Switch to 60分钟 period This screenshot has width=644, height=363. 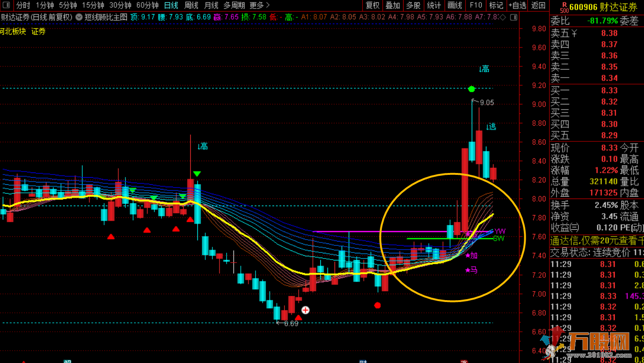(147, 6)
